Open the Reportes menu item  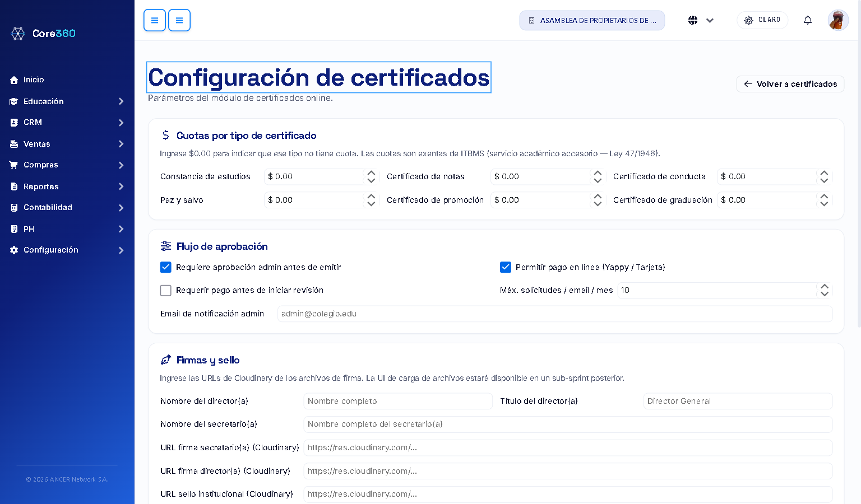67,186
